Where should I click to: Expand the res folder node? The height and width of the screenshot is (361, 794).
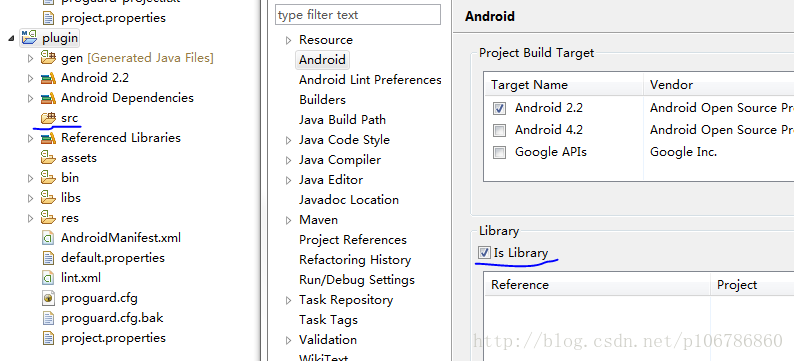pos(30,218)
